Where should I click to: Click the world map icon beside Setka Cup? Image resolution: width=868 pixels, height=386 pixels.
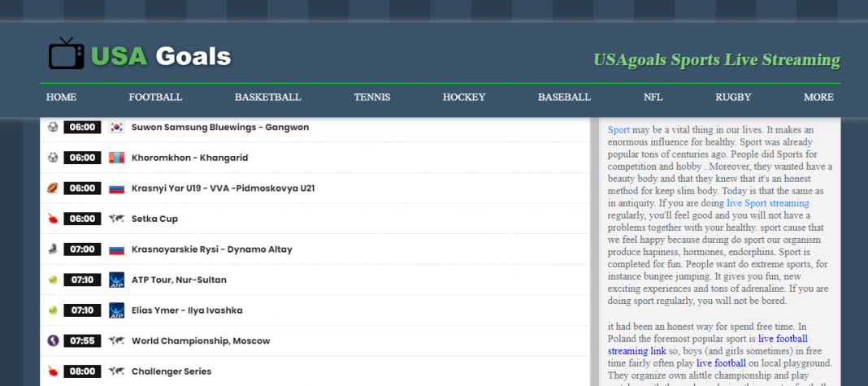pos(117,219)
